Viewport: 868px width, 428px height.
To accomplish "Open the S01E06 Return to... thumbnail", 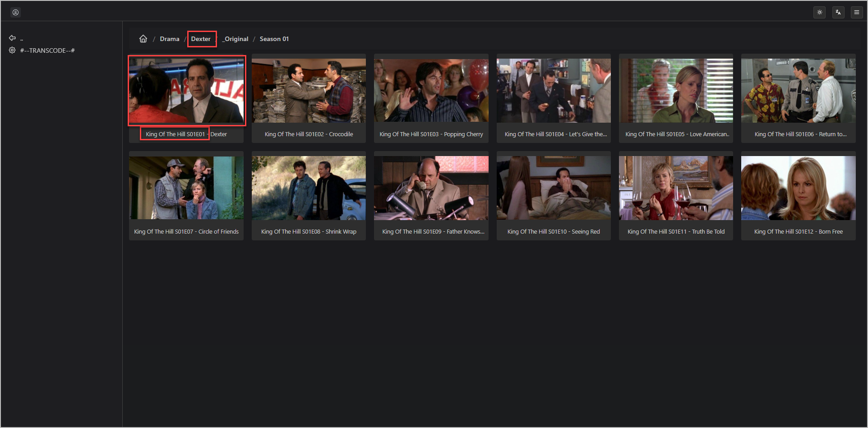I will [799, 91].
